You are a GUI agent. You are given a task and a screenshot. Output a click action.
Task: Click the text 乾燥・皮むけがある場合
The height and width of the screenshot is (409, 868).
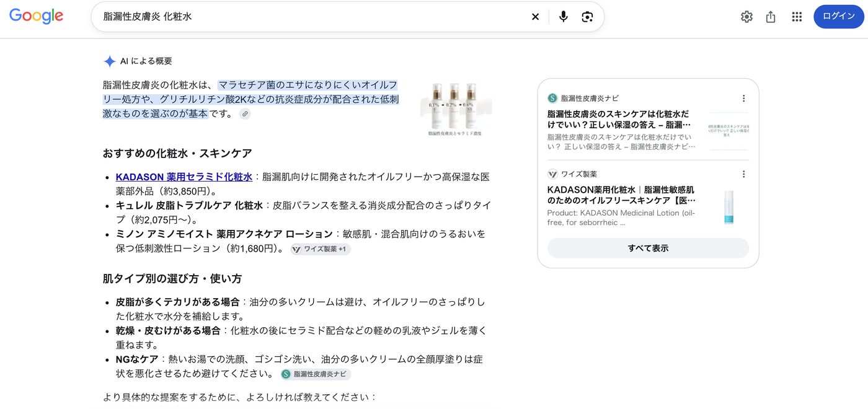(x=168, y=330)
